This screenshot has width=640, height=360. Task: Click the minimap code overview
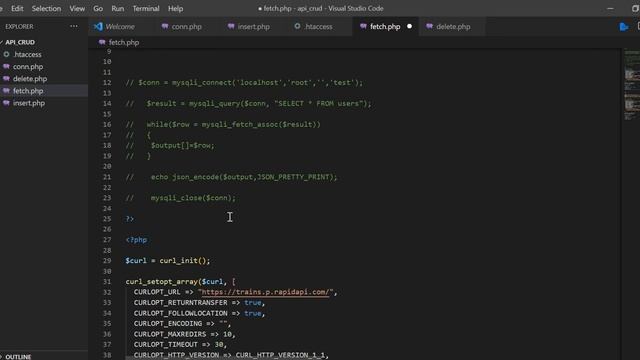point(631,86)
